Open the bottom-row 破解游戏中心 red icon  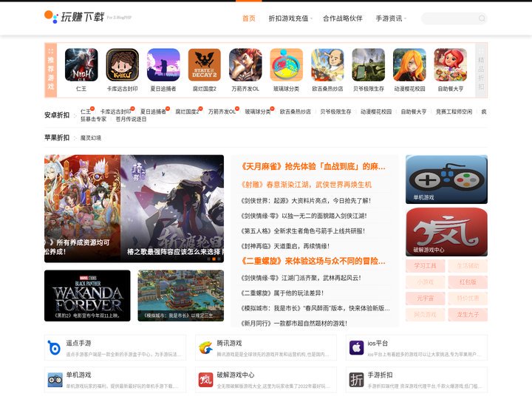coord(205,380)
